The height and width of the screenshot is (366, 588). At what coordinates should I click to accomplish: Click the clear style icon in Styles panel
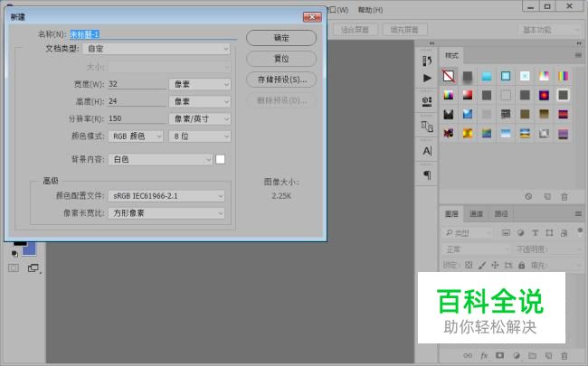[528, 196]
